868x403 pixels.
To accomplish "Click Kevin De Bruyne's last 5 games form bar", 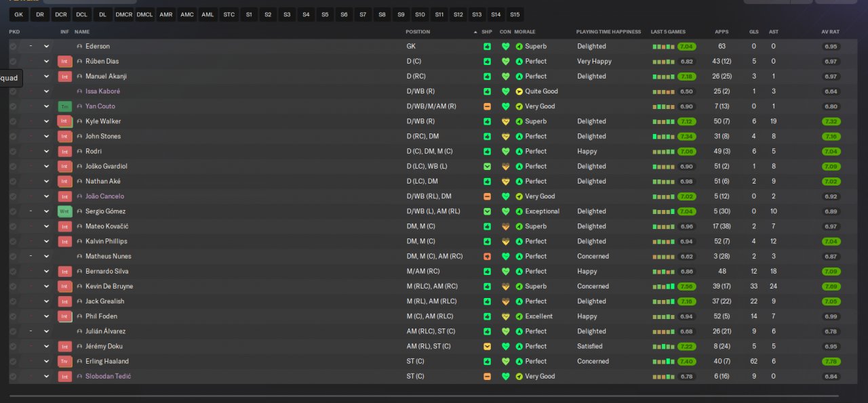I will pyautogui.click(x=664, y=287).
